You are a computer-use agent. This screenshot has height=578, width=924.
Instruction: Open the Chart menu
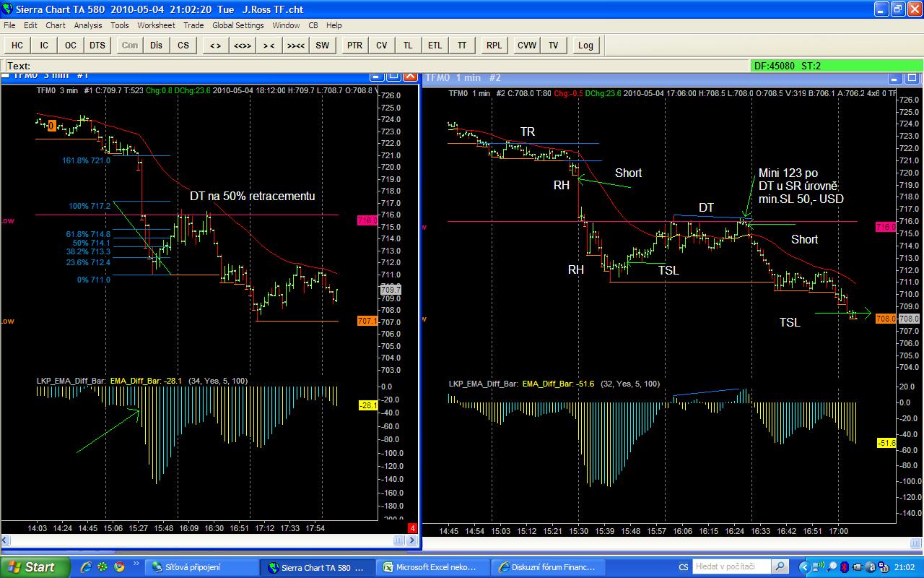56,25
